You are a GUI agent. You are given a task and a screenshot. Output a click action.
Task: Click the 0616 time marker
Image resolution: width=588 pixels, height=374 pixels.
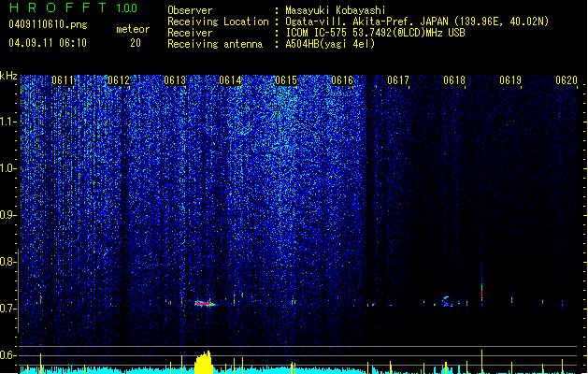(x=342, y=80)
